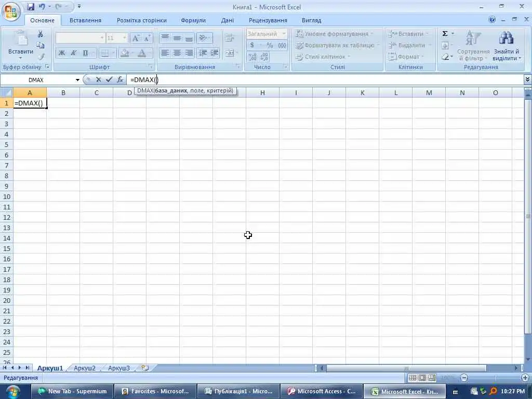Click the Cut scissors icon

[x=41, y=34]
